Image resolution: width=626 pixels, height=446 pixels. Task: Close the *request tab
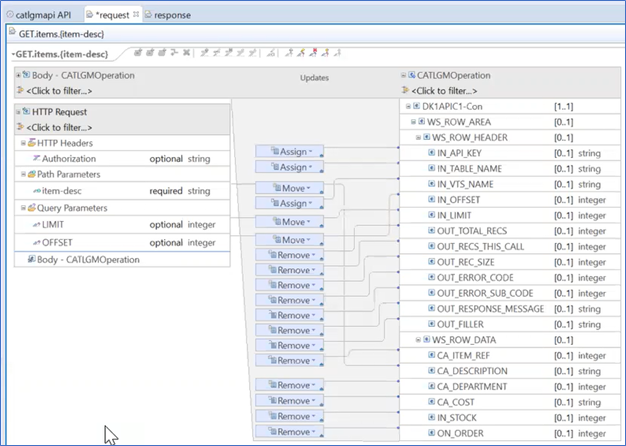coord(136,14)
